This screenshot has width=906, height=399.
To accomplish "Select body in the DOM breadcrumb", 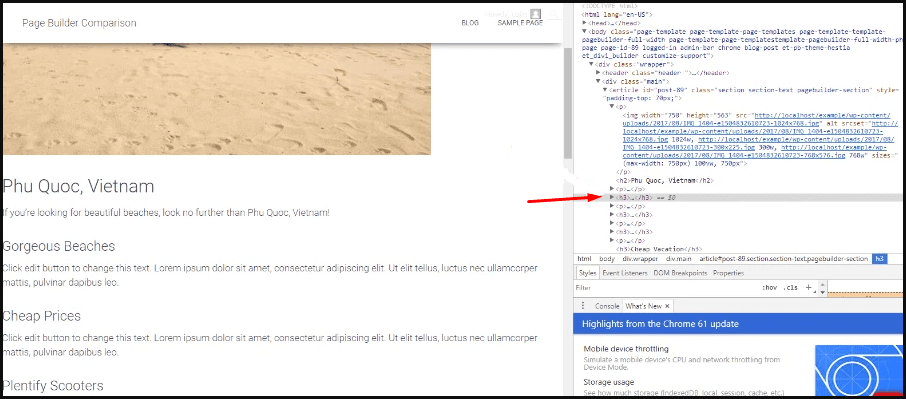I will (607, 259).
